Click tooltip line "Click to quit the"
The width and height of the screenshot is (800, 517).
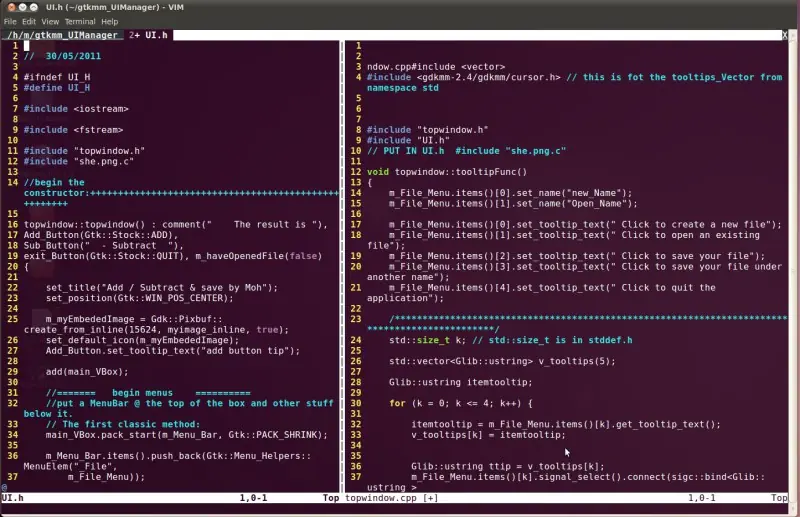(x=552, y=288)
